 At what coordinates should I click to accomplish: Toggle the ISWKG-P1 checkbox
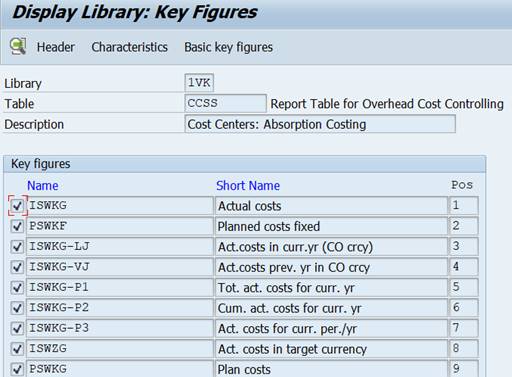tap(17, 288)
